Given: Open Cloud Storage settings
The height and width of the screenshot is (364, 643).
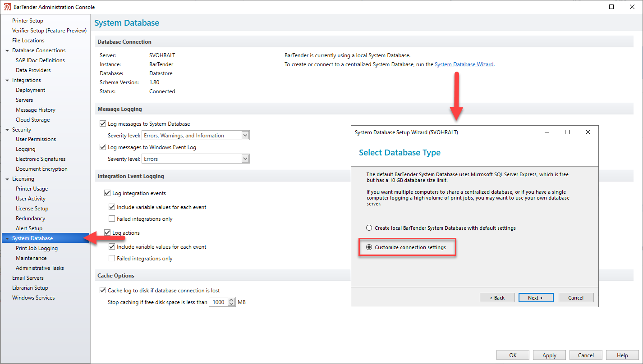Looking at the screenshot, I should pos(32,120).
